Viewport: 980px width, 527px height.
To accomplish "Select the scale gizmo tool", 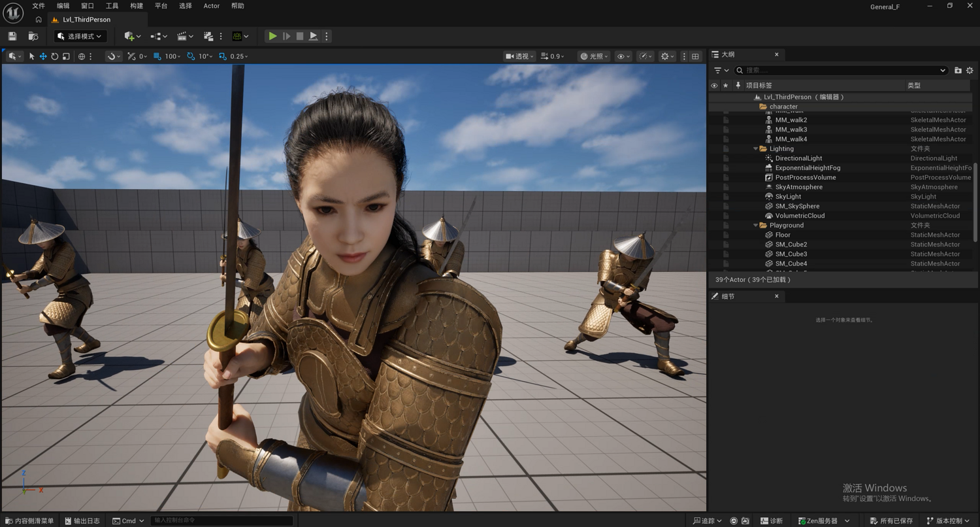I will [66, 56].
